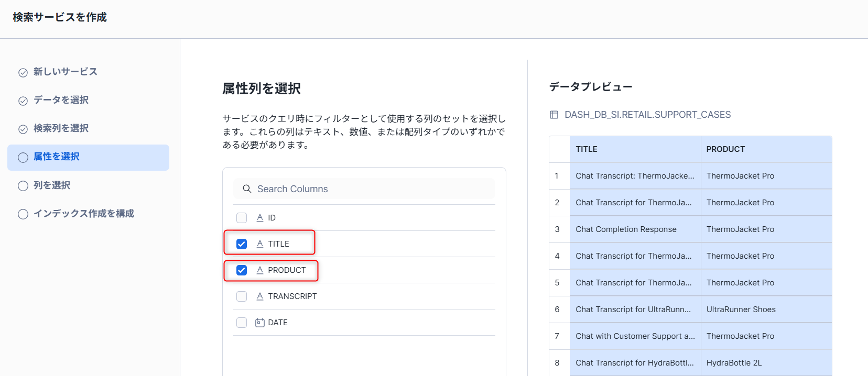Tick the DATE column checkbox
The image size is (868, 376).
tap(242, 323)
